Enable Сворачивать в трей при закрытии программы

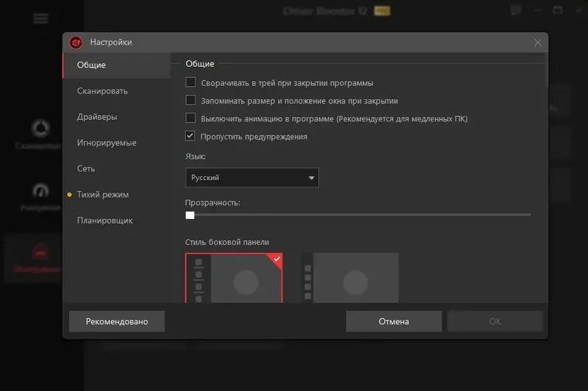(x=190, y=82)
